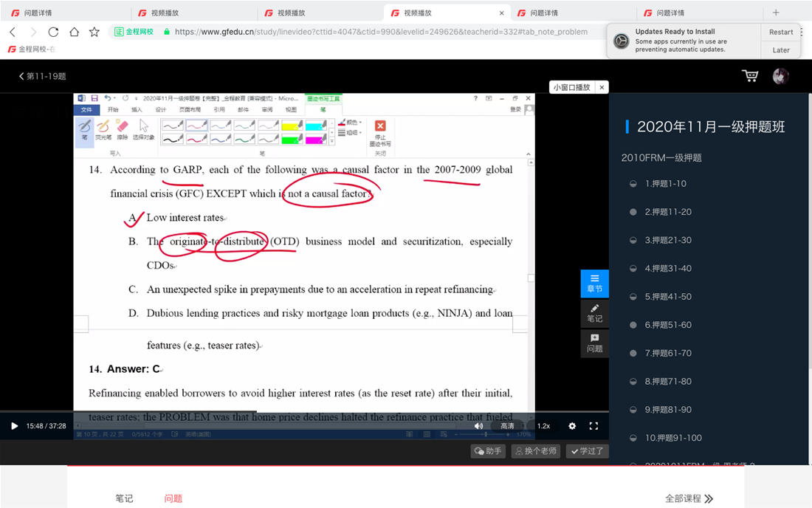Select lesson 9.押题81-90
812x508 pixels.
click(x=668, y=410)
